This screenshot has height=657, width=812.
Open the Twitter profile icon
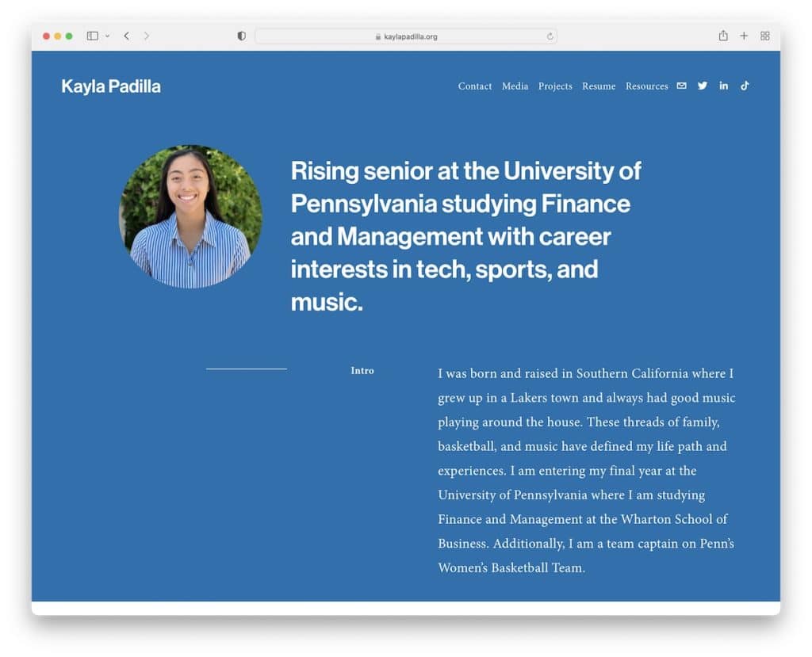[x=703, y=86]
